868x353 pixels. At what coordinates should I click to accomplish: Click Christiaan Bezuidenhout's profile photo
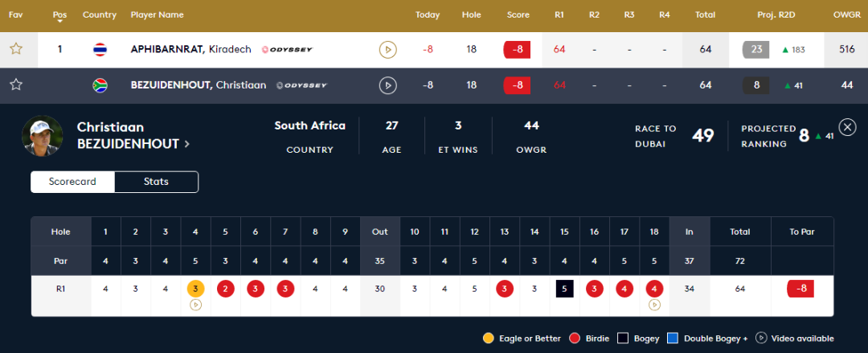(x=42, y=136)
